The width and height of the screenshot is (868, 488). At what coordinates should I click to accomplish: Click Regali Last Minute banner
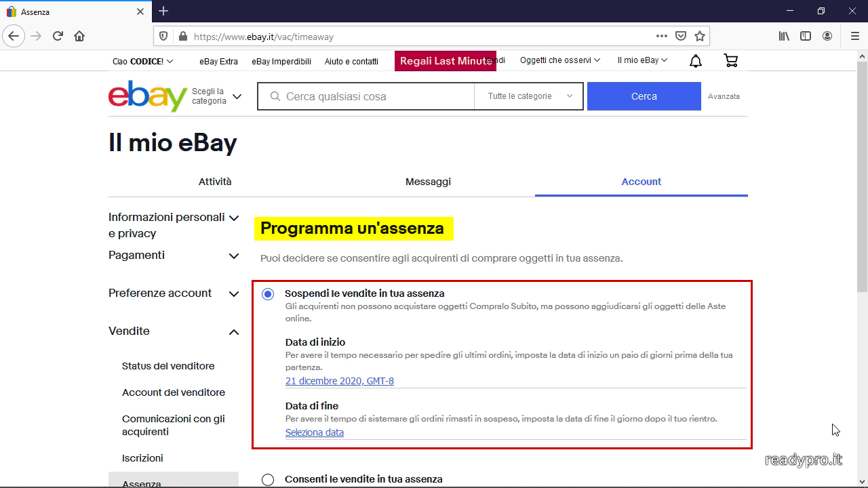(x=446, y=61)
